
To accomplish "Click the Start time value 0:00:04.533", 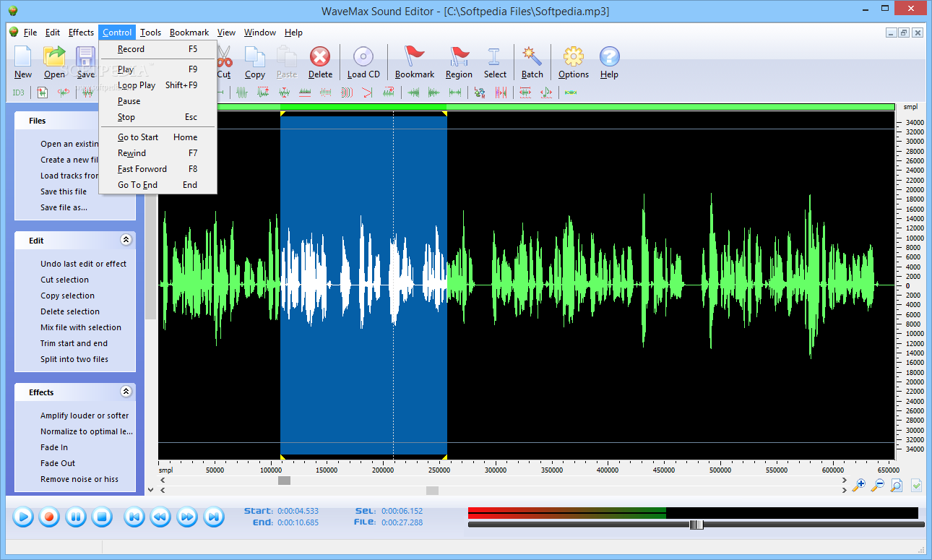I will [x=297, y=511].
